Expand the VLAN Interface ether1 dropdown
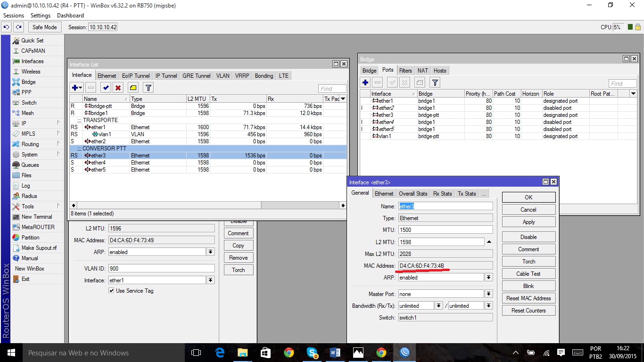This screenshot has height=362, width=644. click(210, 280)
